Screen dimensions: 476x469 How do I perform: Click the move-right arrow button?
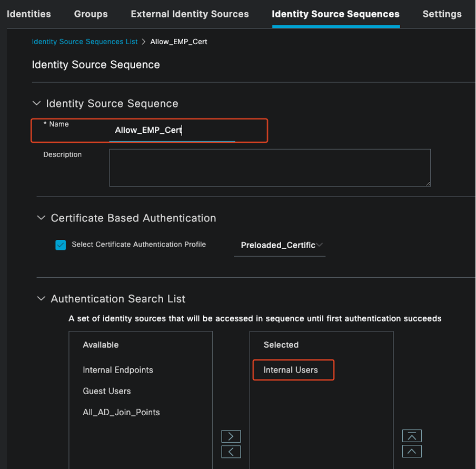(231, 436)
